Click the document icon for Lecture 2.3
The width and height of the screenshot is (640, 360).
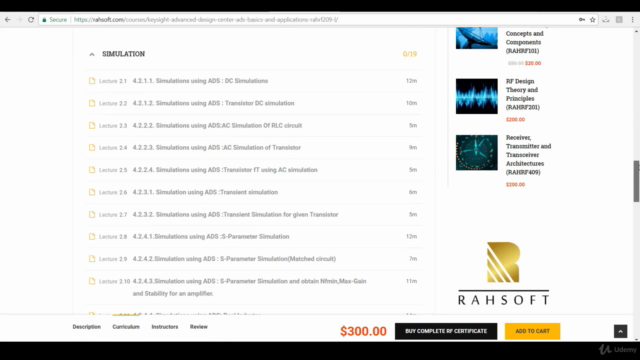92,125
